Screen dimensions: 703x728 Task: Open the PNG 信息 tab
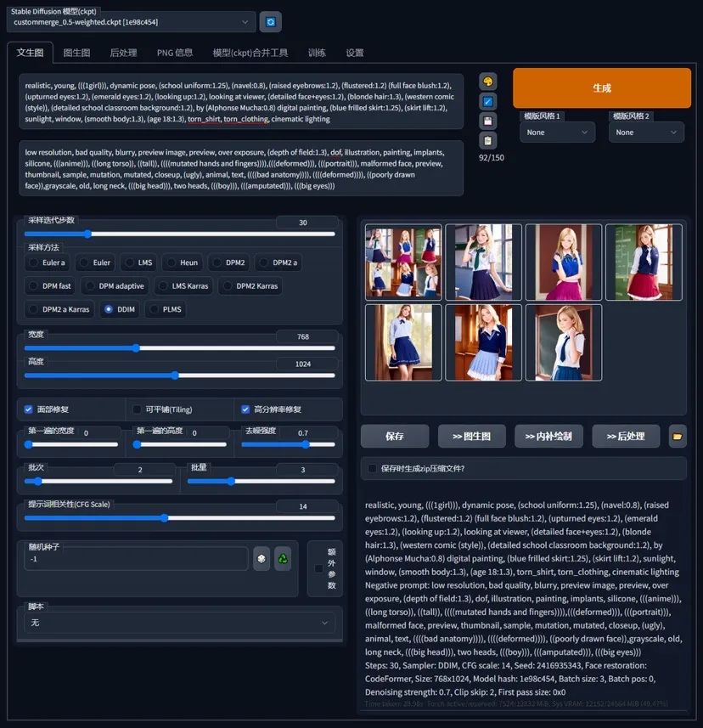coord(175,53)
